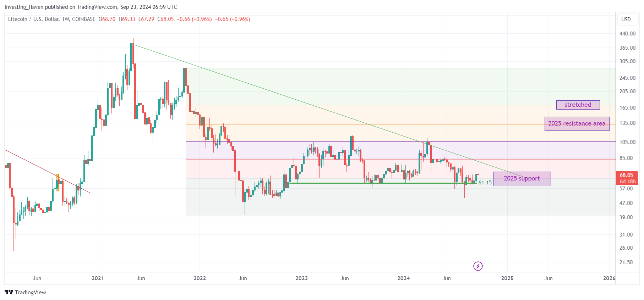
Task: Click the 'Litecoin / U.S. Dollar, 1W, COINBASE' title
Action: coord(52,19)
